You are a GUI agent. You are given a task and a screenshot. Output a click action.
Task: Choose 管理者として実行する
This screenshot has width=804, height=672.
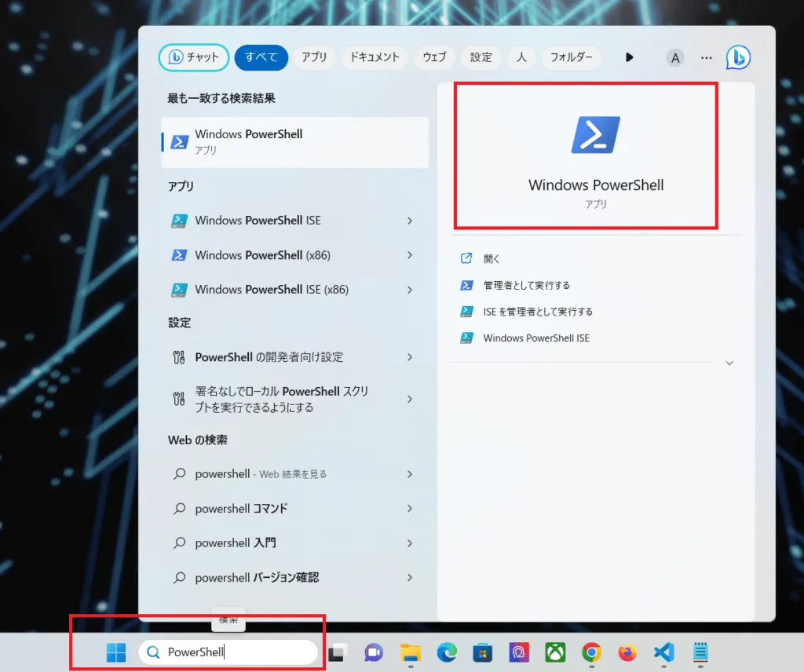pos(527,286)
